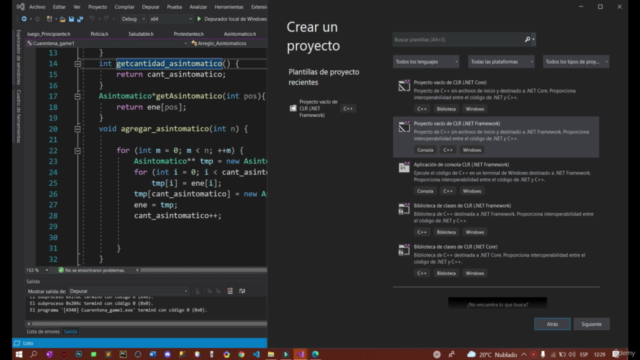Open the Depurar menu
This screenshot has height=360, width=640.
click(150, 7)
